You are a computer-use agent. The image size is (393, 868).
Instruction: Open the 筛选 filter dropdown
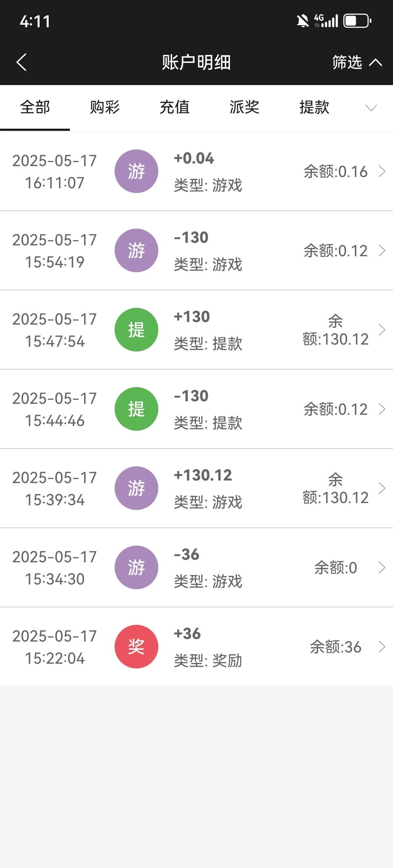(x=357, y=63)
